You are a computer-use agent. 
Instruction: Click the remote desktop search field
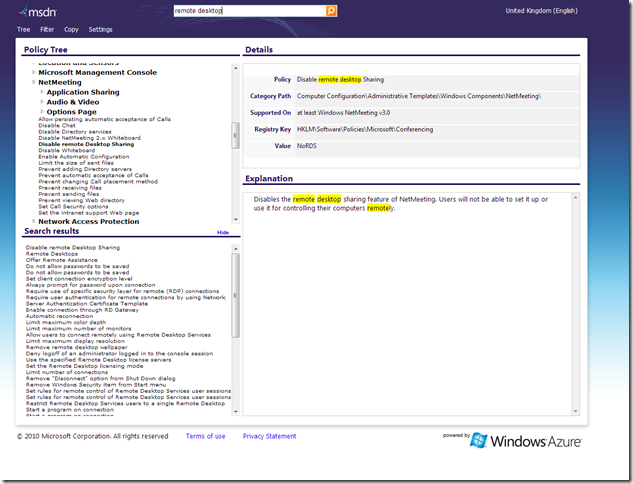pos(250,11)
